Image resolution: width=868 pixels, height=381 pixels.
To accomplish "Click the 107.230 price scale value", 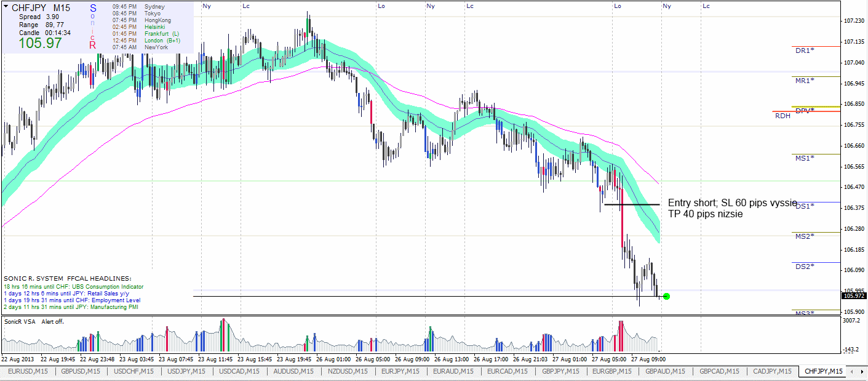I will [x=854, y=21].
